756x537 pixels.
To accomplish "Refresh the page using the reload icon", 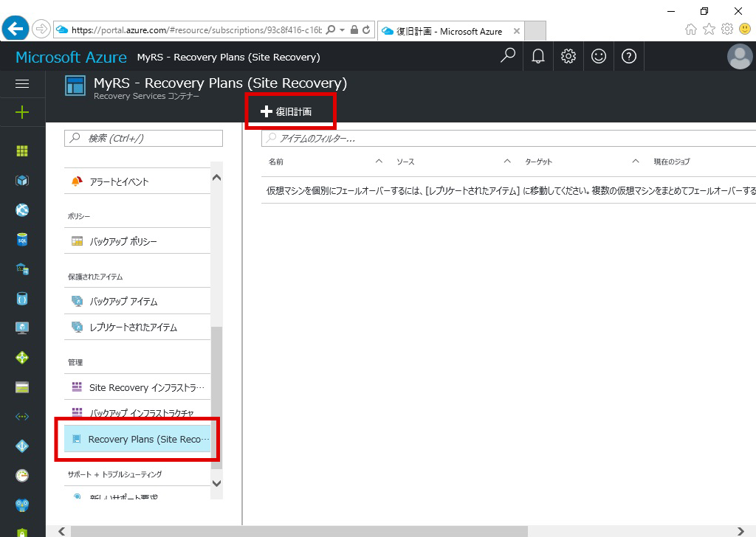I will coord(366,30).
